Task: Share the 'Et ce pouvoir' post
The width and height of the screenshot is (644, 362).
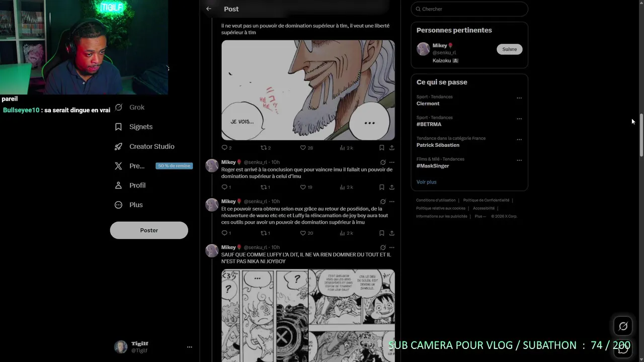Action: tap(392, 233)
